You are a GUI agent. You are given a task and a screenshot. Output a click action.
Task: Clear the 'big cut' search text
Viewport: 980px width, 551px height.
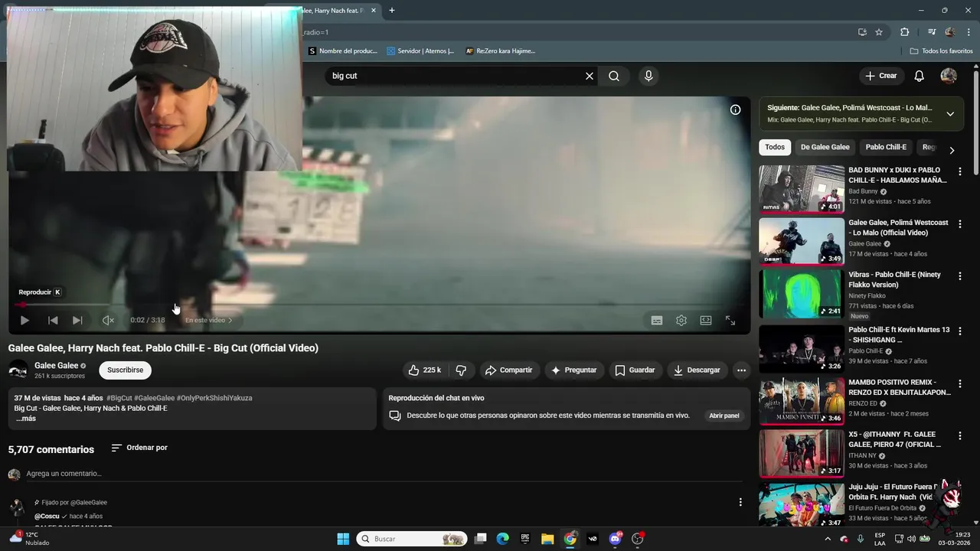(x=590, y=76)
